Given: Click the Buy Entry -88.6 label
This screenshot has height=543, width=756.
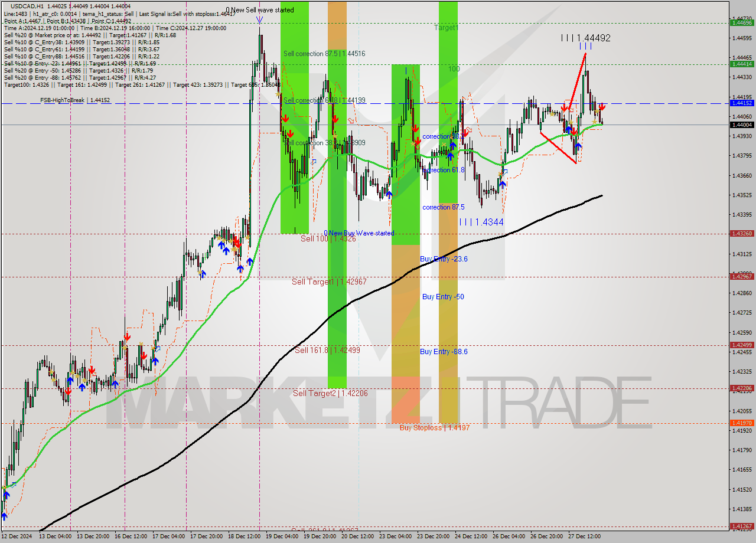Looking at the screenshot, I should [x=444, y=351].
